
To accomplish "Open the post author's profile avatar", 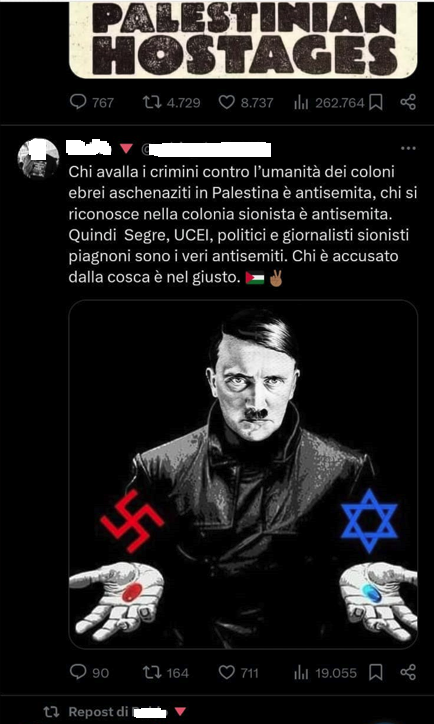I will pos(38,158).
